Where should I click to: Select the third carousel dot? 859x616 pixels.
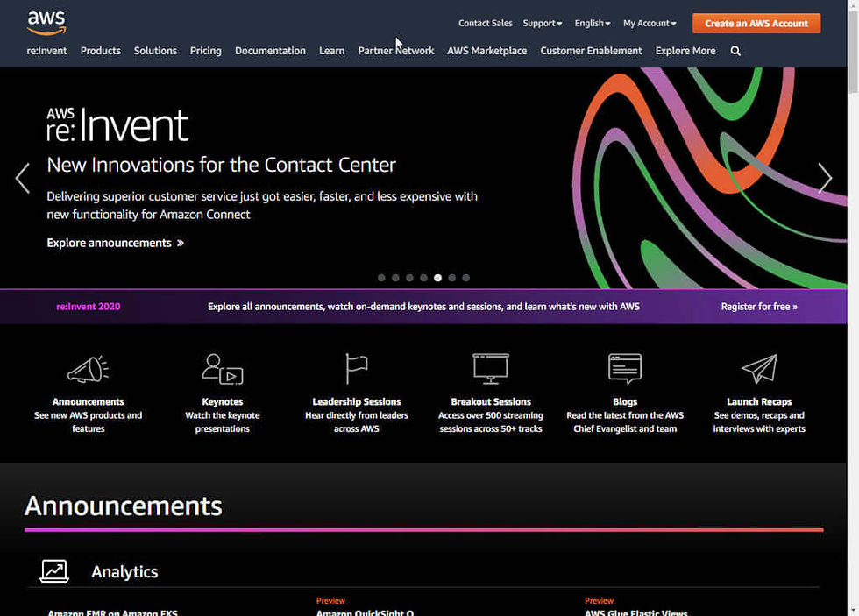(409, 278)
